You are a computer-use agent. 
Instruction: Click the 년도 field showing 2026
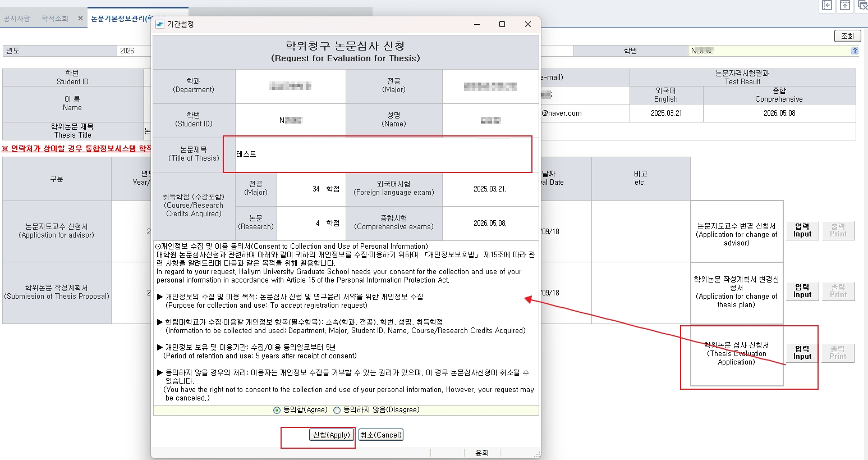pyautogui.click(x=135, y=51)
